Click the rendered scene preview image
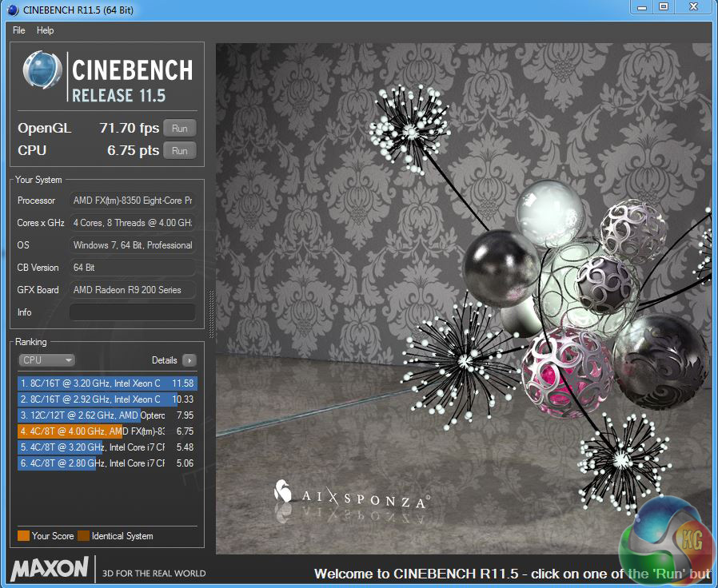Image resolution: width=718 pixels, height=588 pixels. pos(464,298)
